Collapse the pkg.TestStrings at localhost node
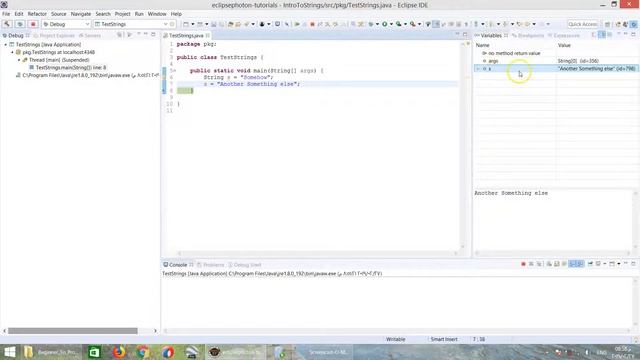The height and width of the screenshot is (360, 640). click(x=12, y=52)
